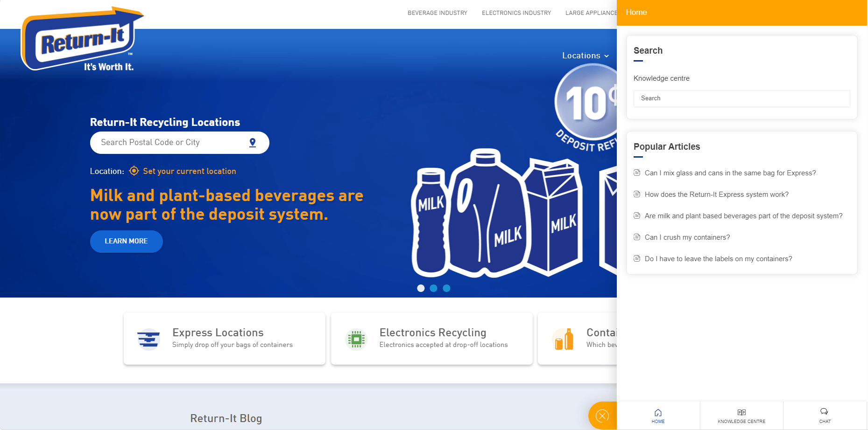Click the green Electronics Recycling chip icon

[356, 339]
